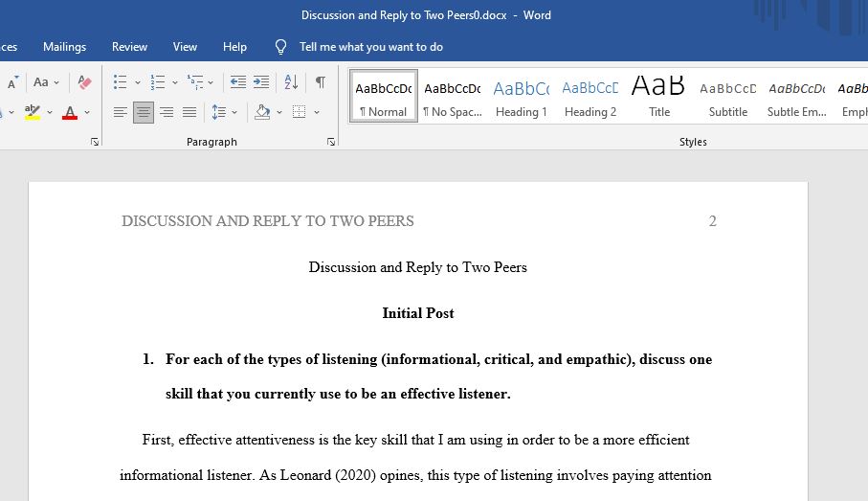
Task: Click the Borders icon
Action: 299,112
